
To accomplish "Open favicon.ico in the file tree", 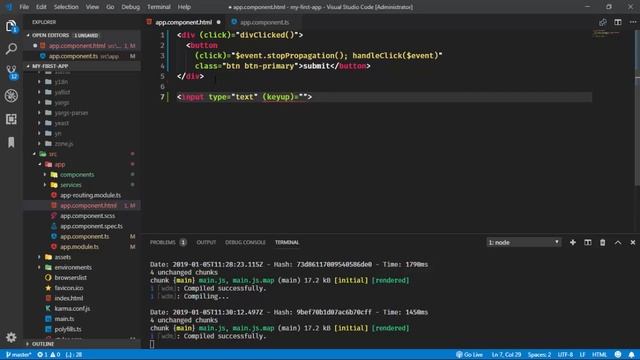I will [x=69, y=288].
